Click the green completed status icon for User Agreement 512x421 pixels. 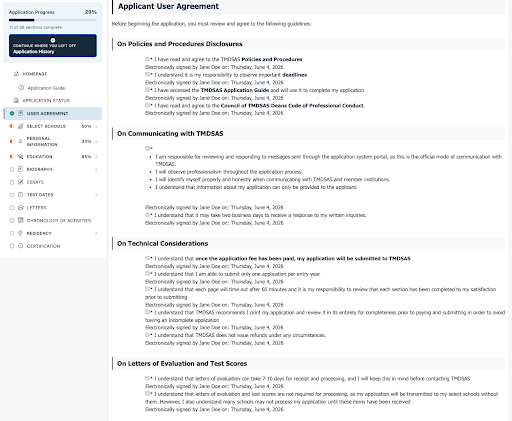pyautogui.click(x=12, y=113)
